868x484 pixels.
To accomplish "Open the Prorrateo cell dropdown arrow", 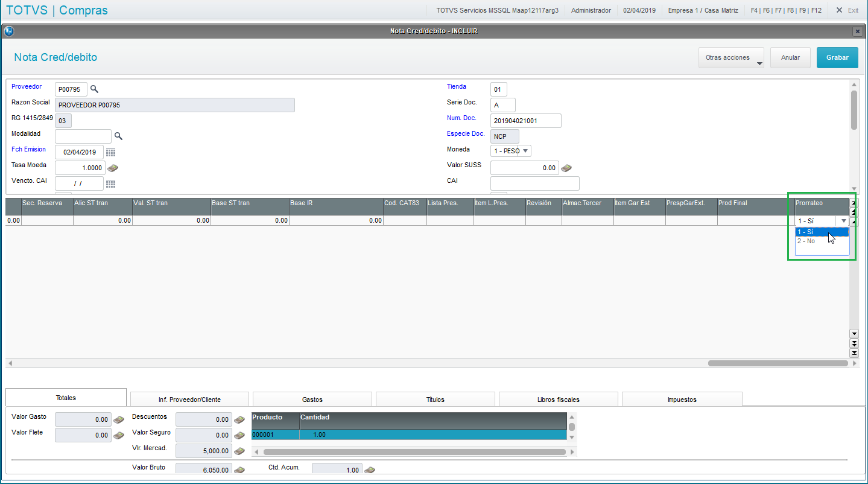I will pos(844,221).
